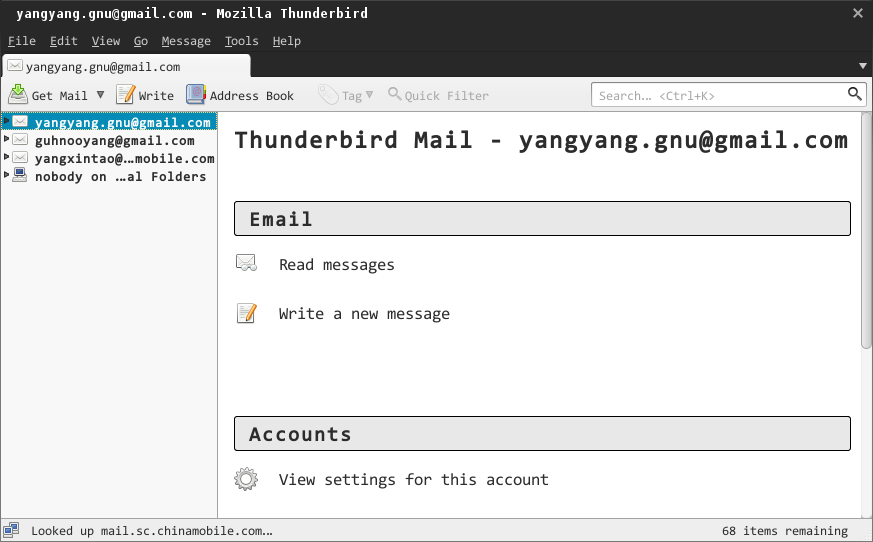Select the yangyang.gnu@gmail.com tab

tap(126, 66)
